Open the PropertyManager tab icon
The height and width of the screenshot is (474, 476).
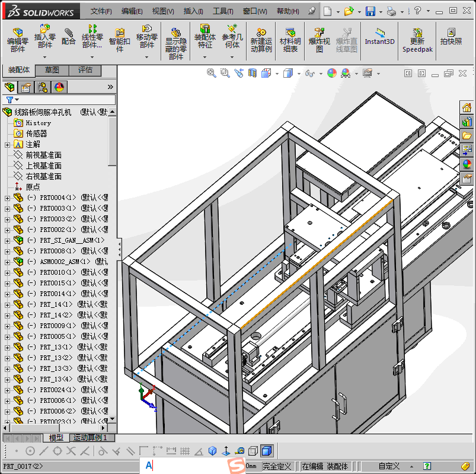point(26,88)
